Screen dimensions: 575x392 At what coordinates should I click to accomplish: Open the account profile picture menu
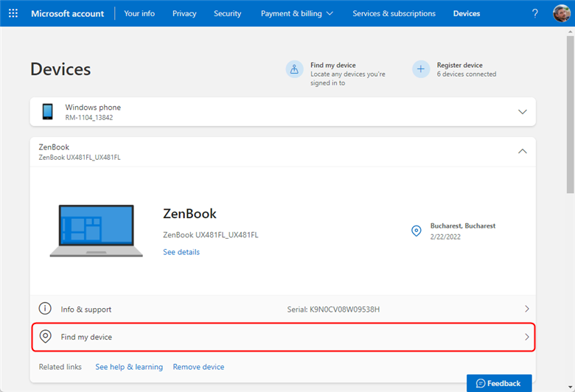point(562,13)
